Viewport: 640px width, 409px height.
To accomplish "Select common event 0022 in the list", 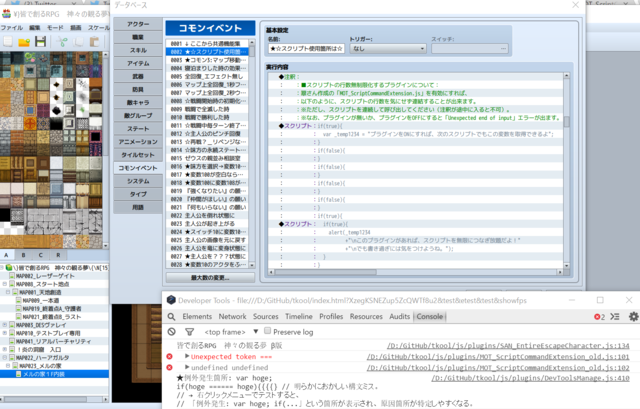I will [207, 215].
